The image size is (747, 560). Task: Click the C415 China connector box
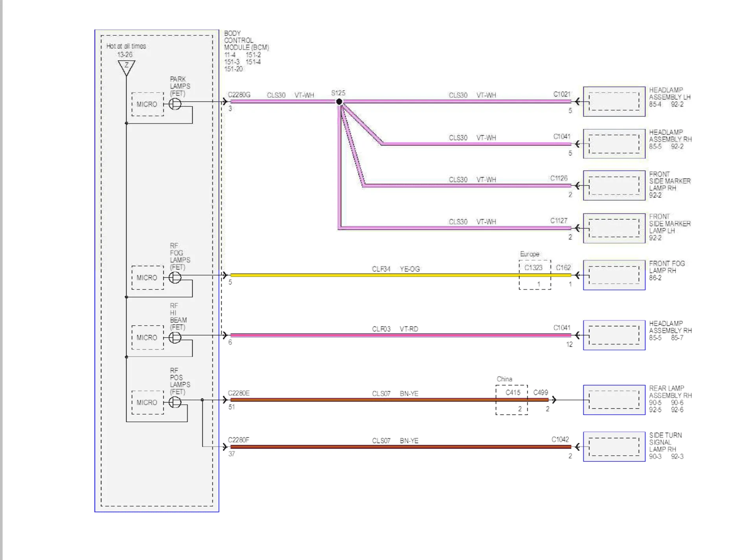(511, 400)
